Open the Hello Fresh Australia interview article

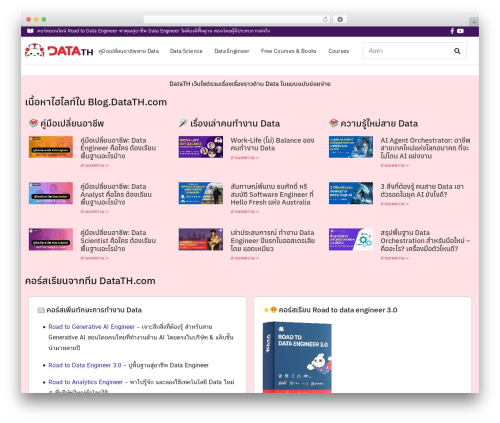pos(272,194)
